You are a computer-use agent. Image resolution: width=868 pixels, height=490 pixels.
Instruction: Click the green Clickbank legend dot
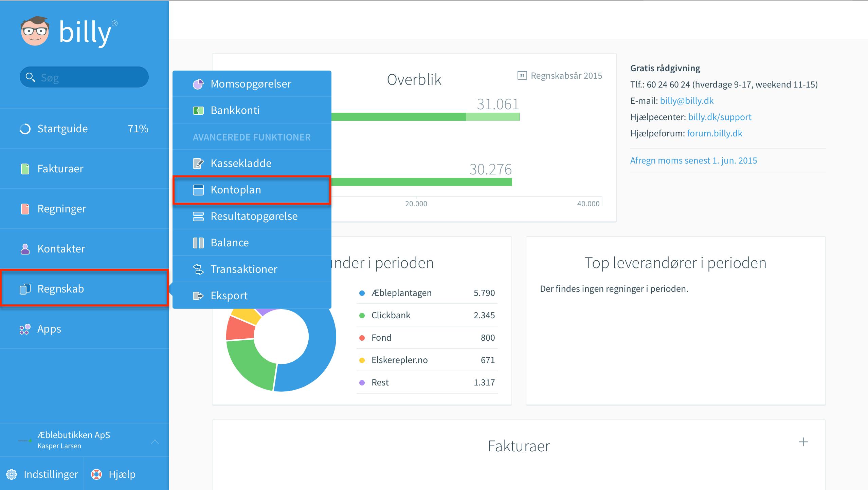click(362, 315)
